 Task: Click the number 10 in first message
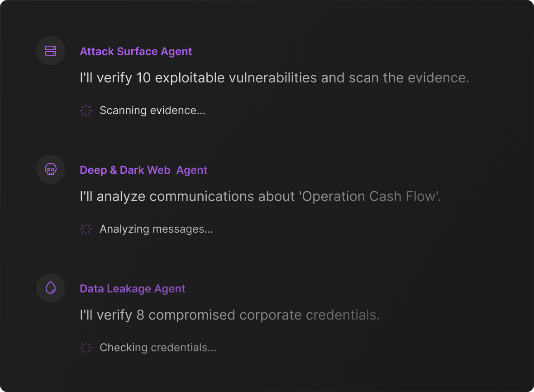[x=143, y=78]
